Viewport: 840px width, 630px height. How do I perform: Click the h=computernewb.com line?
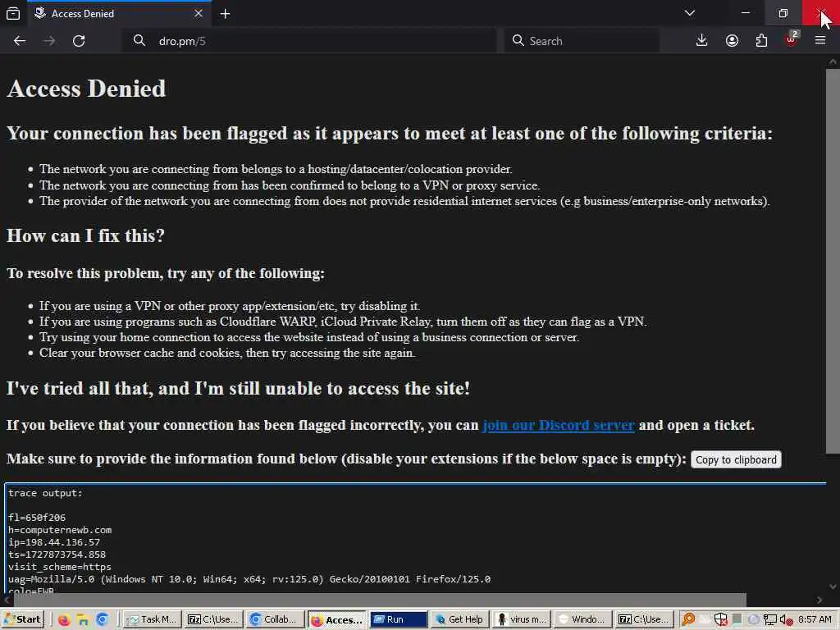tap(60, 530)
